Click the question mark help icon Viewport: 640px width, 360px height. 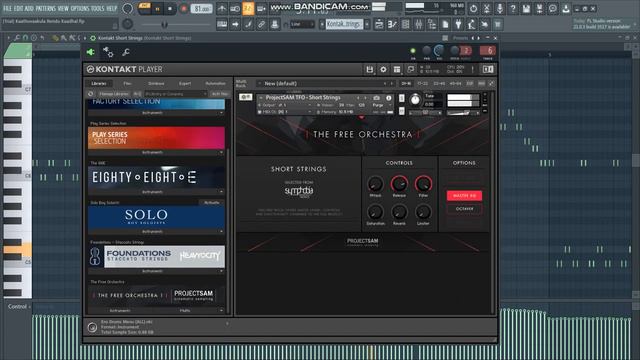[513, 8]
